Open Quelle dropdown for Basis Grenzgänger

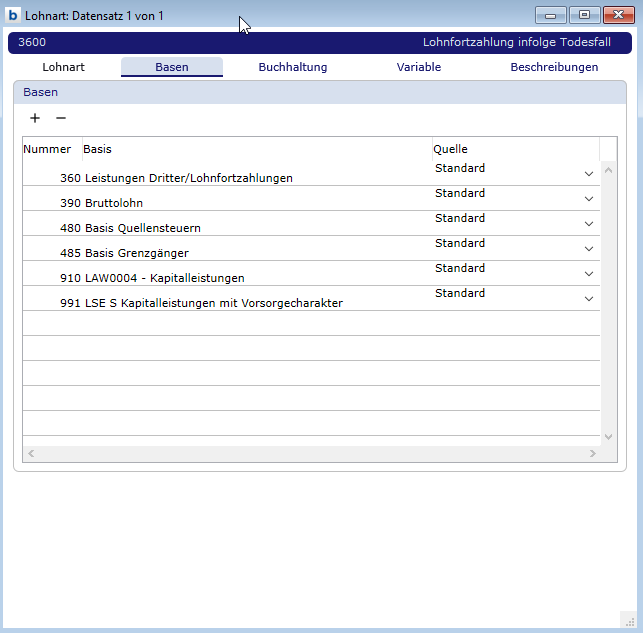(589, 249)
